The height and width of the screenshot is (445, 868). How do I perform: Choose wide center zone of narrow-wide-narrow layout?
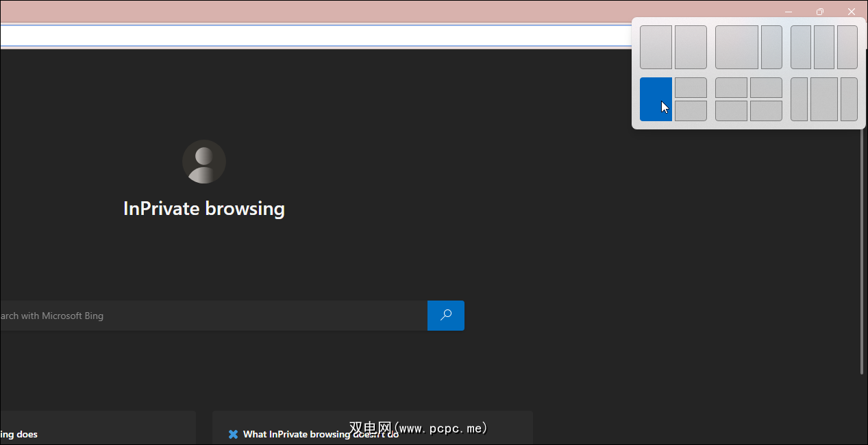(824, 99)
